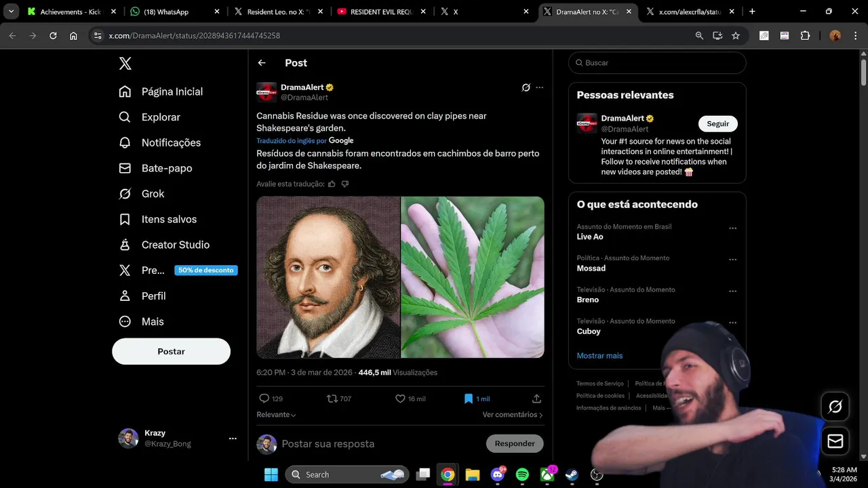Open Bate-papo messages
The width and height of the screenshot is (868, 488).
click(155, 168)
